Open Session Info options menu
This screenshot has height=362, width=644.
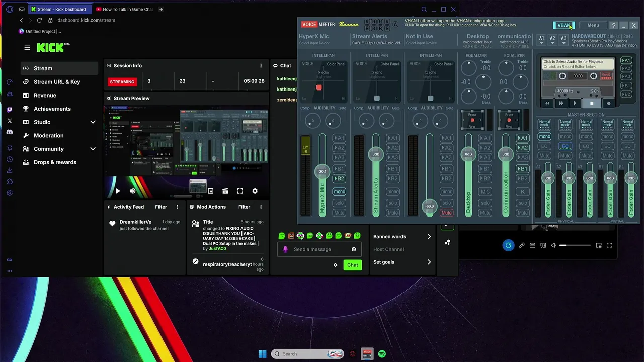point(261,66)
